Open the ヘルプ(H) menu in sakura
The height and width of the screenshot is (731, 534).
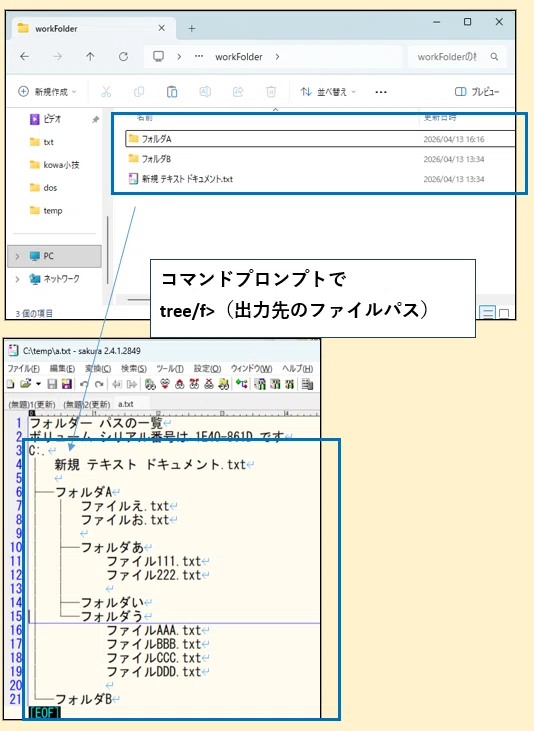click(x=298, y=369)
